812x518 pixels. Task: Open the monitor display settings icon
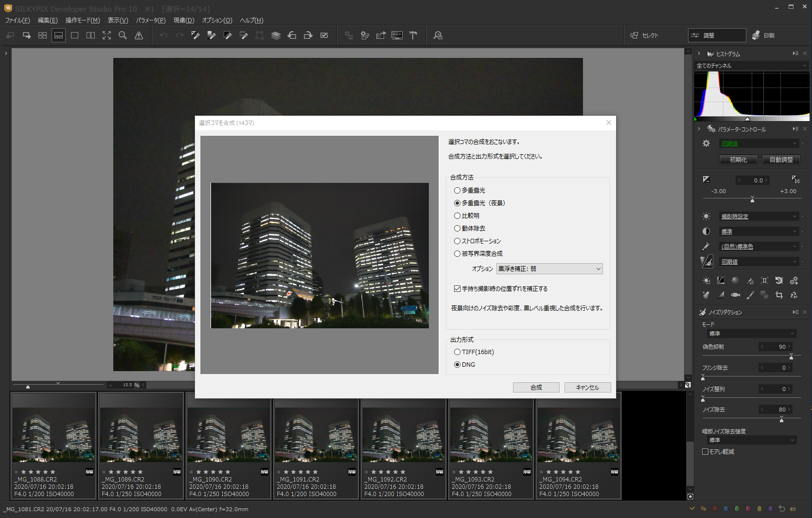(397, 36)
